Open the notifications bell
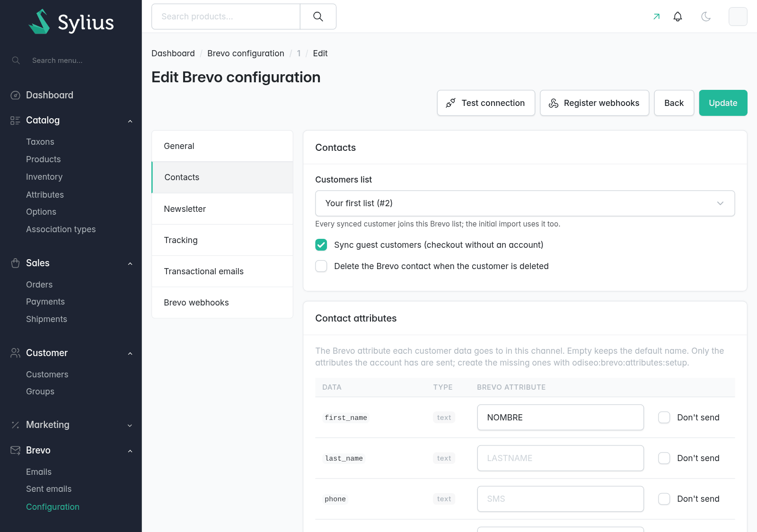 coord(678,17)
